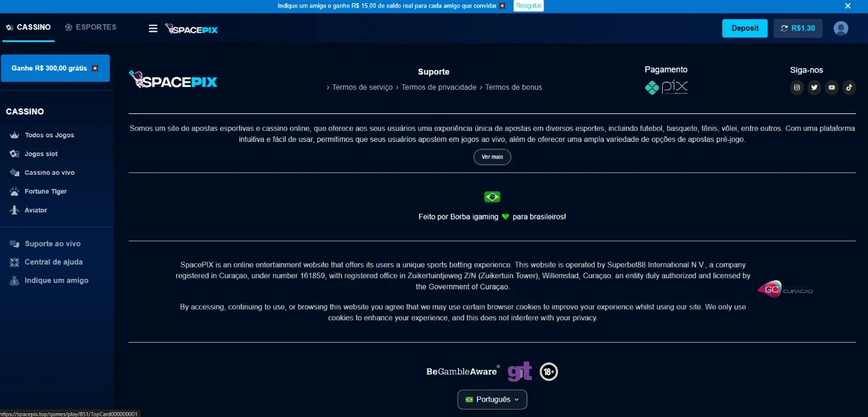Click the Brazil flag icon
Viewport: 868px width, 417px height.
tap(492, 197)
